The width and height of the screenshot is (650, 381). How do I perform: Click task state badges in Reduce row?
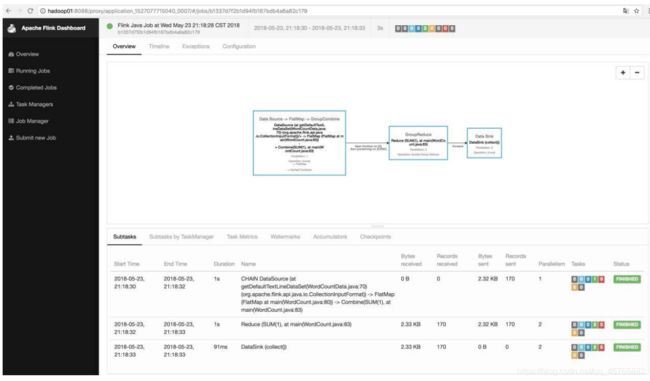click(588, 328)
